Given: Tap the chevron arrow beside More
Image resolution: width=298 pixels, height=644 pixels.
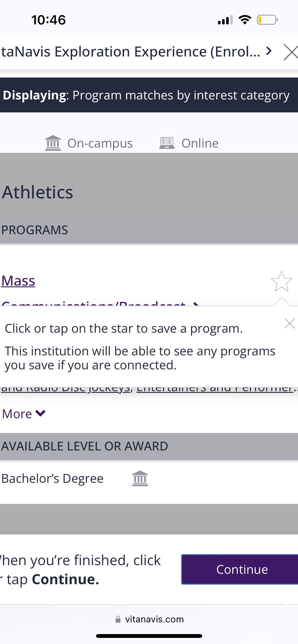Looking at the screenshot, I should pyautogui.click(x=40, y=413).
